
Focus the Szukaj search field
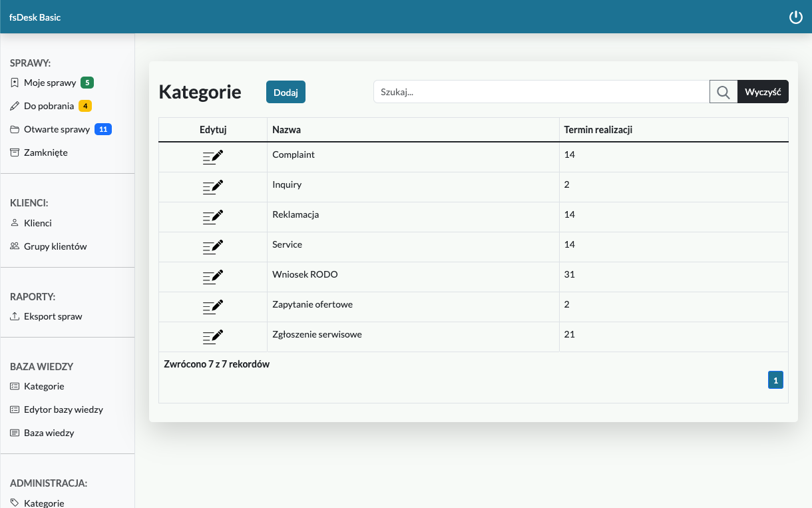coord(541,92)
